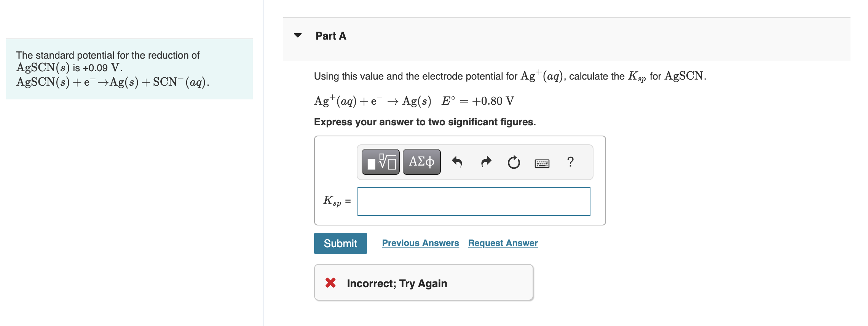This screenshot has height=326, width=868.
Task: Click the equation editor toolbar area
Action: tap(475, 161)
